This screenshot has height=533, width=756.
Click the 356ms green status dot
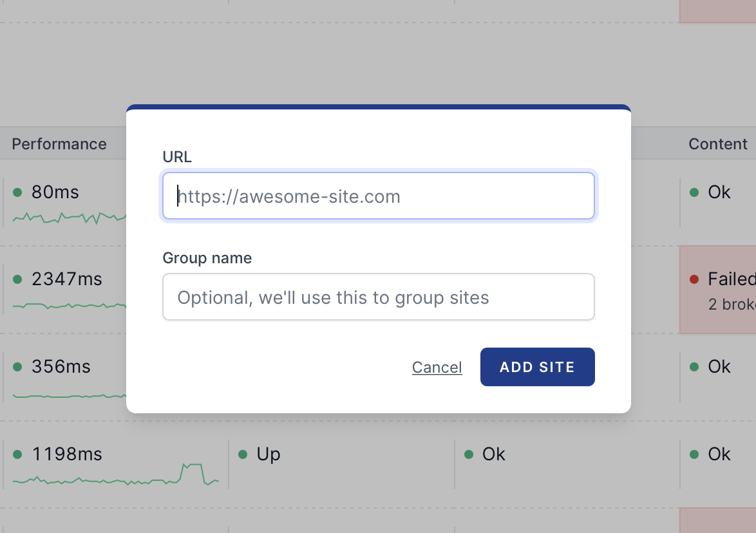click(x=18, y=367)
